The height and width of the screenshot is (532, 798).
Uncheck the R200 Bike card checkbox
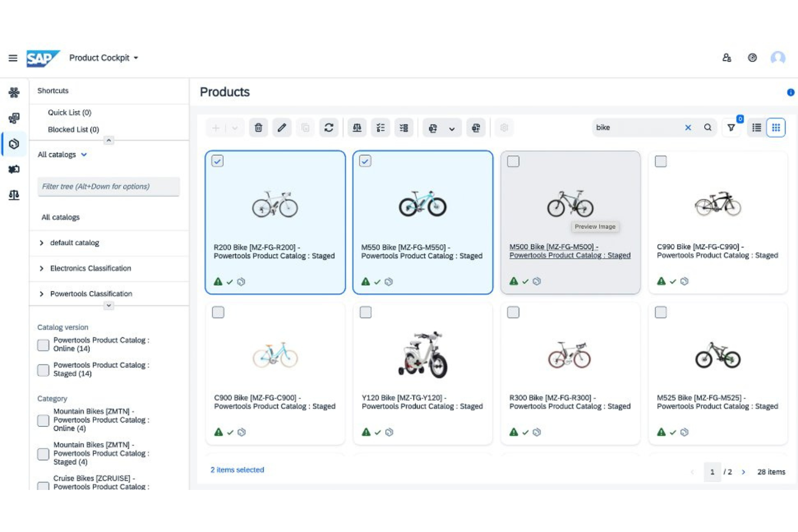218,161
